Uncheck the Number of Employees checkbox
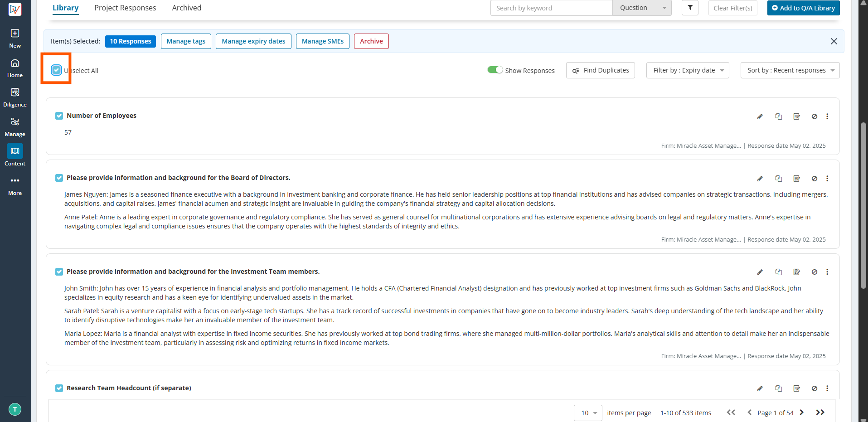Viewport: 868px width, 422px height. [x=59, y=116]
